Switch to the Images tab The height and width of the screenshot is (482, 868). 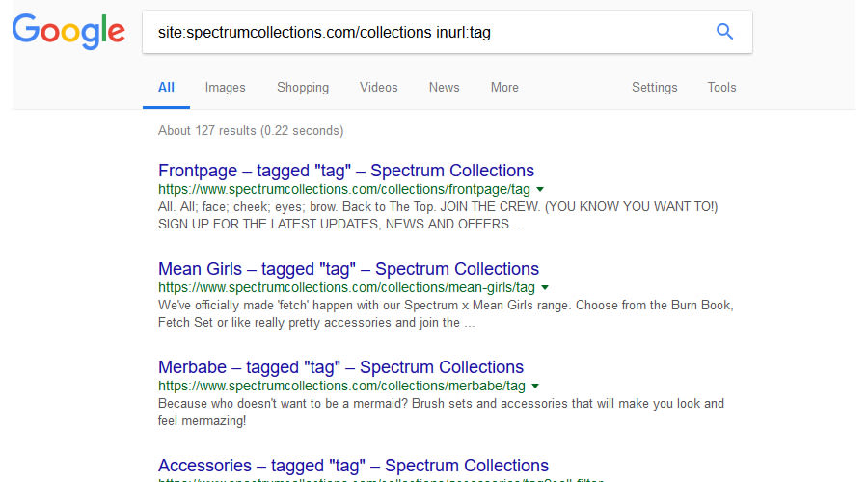(x=225, y=88)
